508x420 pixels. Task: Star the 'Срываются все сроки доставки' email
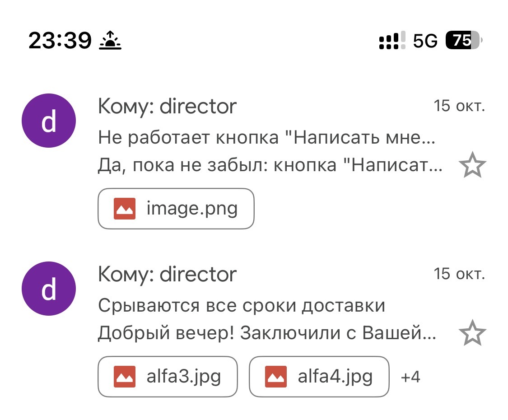coord(472,335)
